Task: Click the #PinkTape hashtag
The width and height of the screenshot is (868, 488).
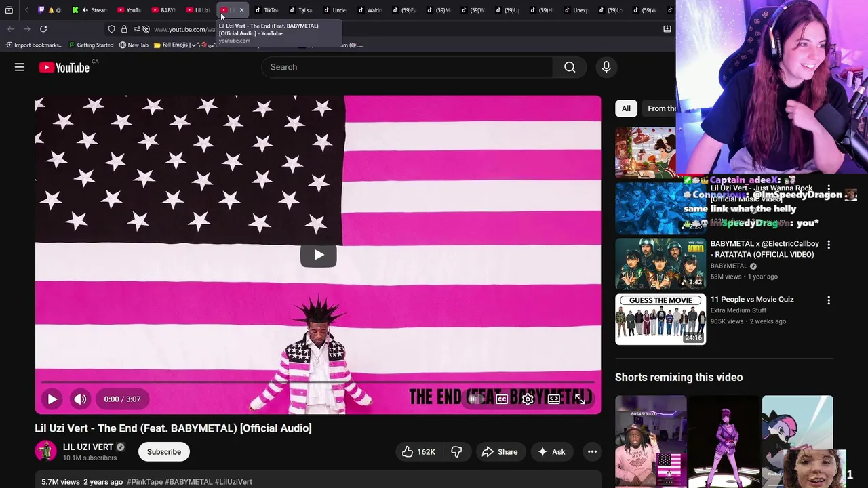Action: (144, 482)
